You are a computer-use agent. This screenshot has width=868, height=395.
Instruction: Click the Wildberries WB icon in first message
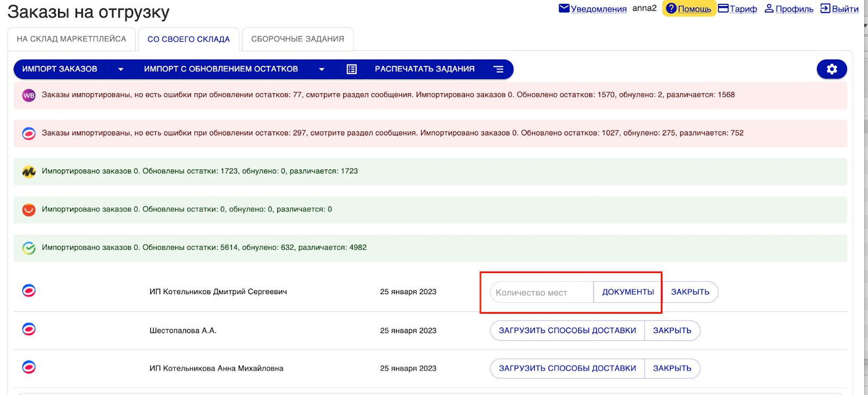pos(29,95)
